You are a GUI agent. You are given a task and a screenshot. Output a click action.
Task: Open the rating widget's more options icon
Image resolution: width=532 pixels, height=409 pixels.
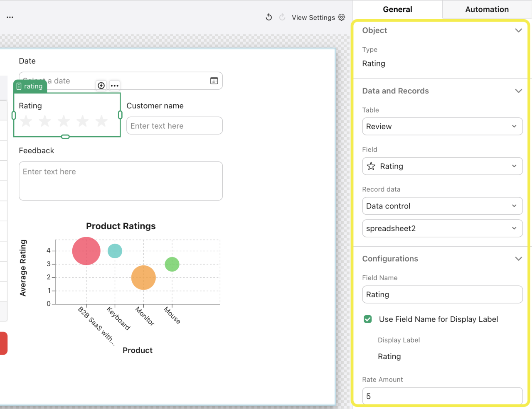coord(115,86)
